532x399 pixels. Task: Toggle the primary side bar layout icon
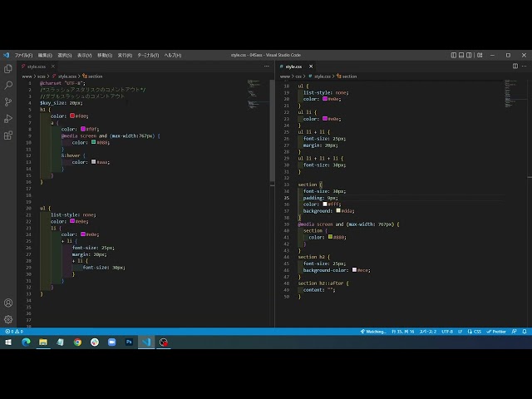coord(453,55)
